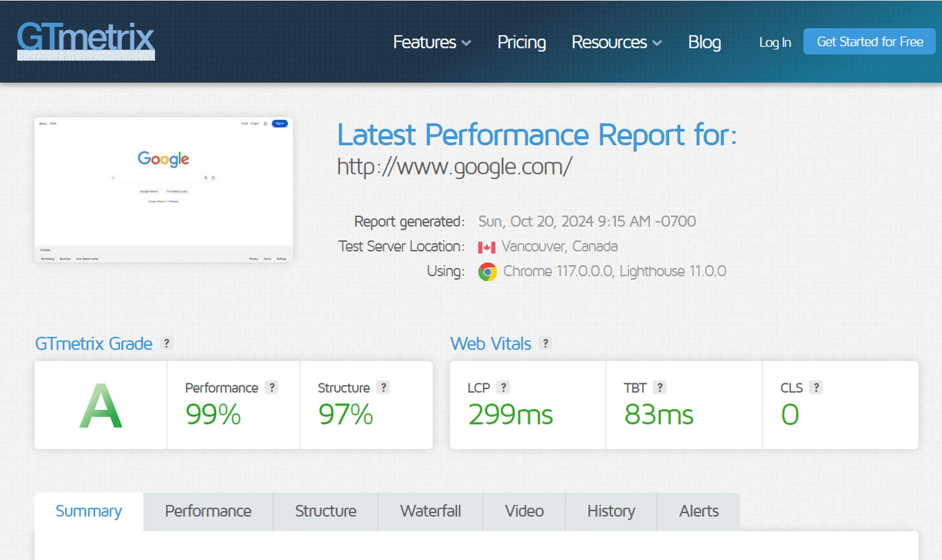Image resolution: width=942 pixels, height=560 pixels.
Task: Click Chrome 117.0.0.0, Lighthouse 11.0.0 text
Action: [x=615, y=272]
